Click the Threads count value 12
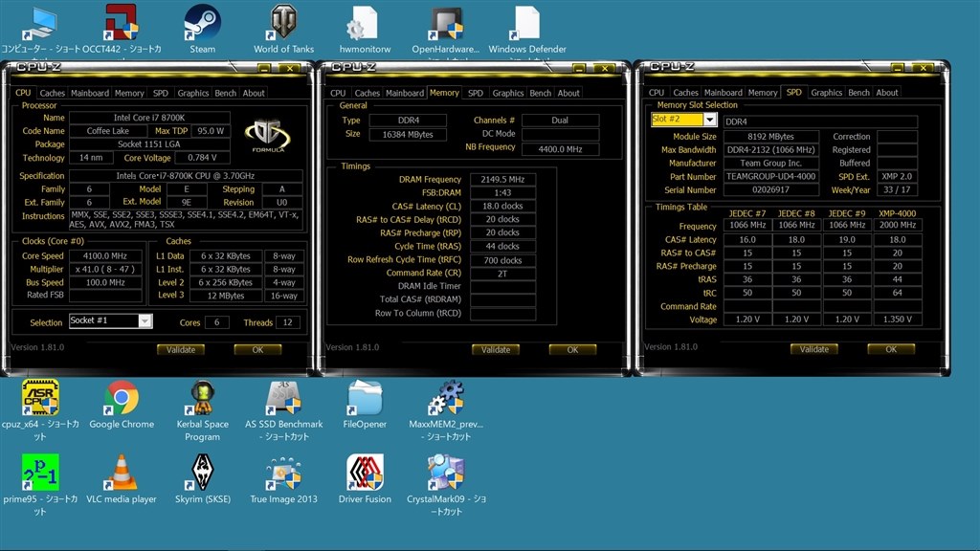 (287, 322)
